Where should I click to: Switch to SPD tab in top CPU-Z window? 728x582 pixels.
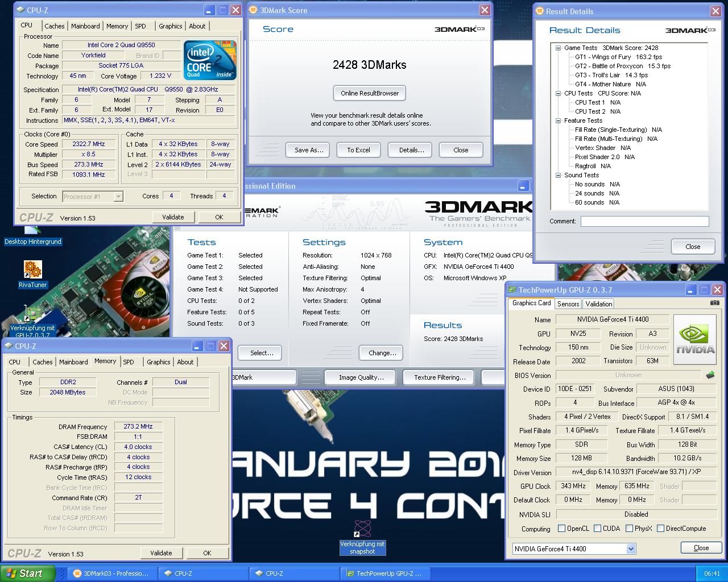tap(140, 26)
